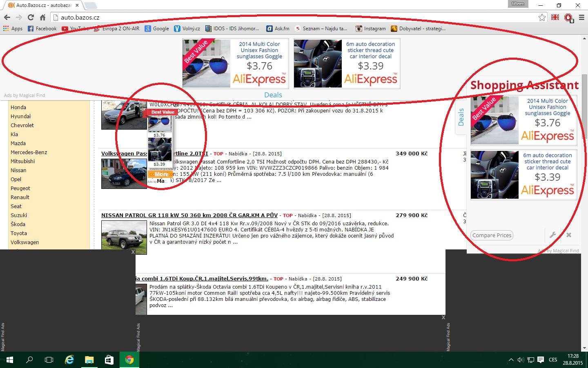Open the Volný.cz bookmark
The width and height of the screenshot is (588, 368).
point(187,29)
